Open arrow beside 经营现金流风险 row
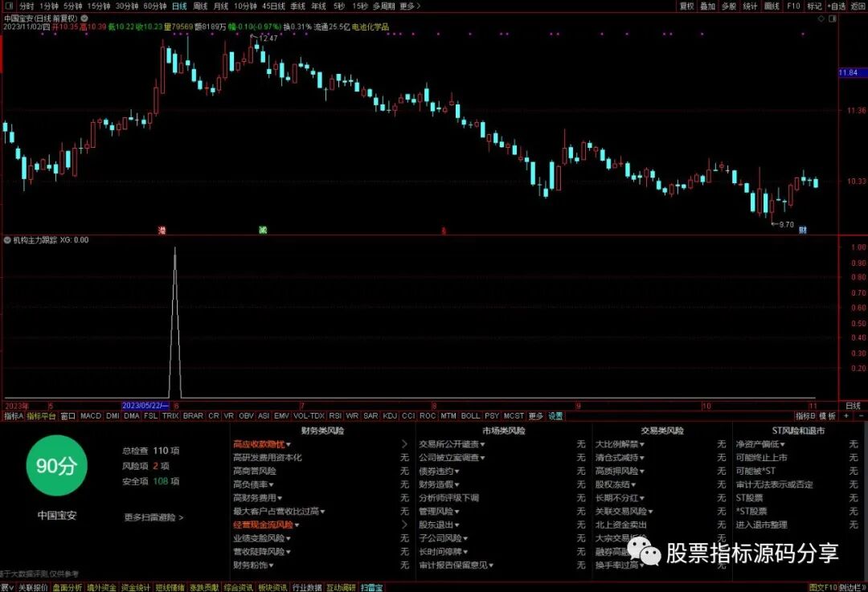The image size is (868, 592). coord(404,525)
